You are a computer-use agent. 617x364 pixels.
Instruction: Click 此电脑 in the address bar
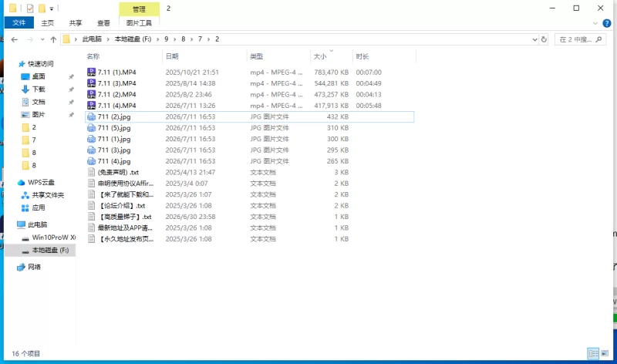(x=92, y=39)
